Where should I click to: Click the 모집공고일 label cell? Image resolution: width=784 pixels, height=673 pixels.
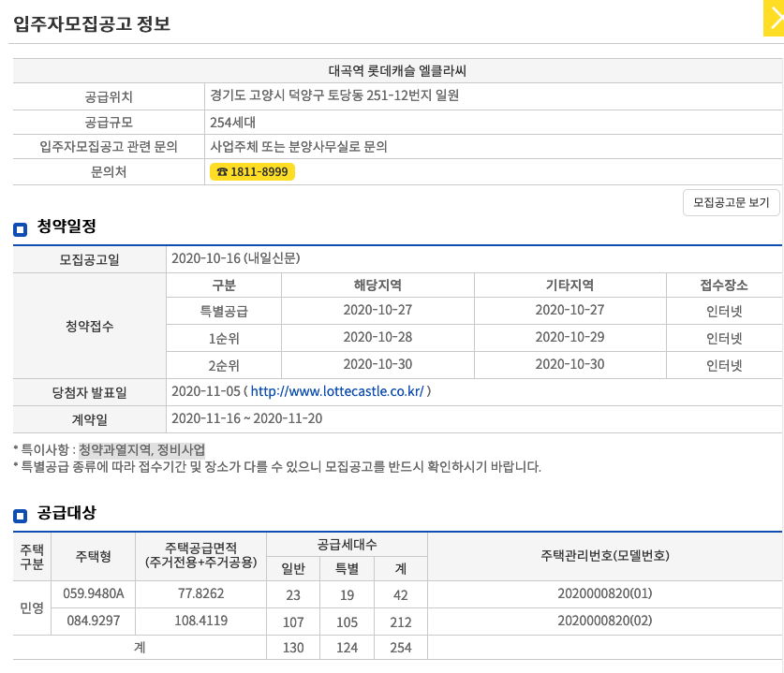pos(90,259)
